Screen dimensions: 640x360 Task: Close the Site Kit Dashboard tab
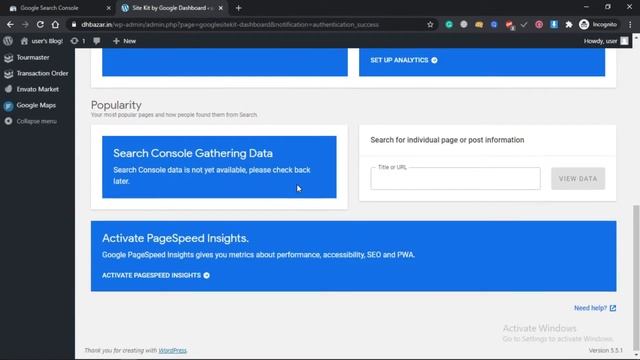[x=221, y=8]
